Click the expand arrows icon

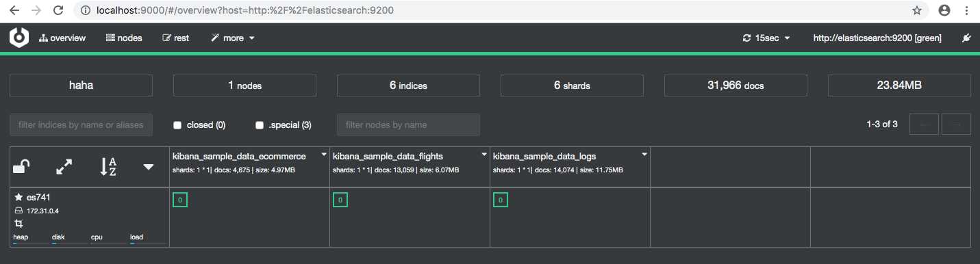pyautogui.click(x=64, y=166)
